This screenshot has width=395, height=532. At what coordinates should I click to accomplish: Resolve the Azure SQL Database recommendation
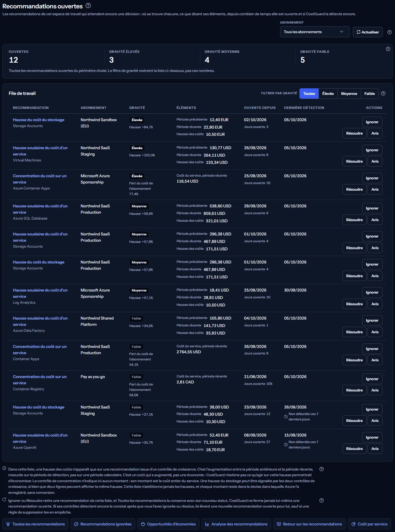click(x=354, y=220)
